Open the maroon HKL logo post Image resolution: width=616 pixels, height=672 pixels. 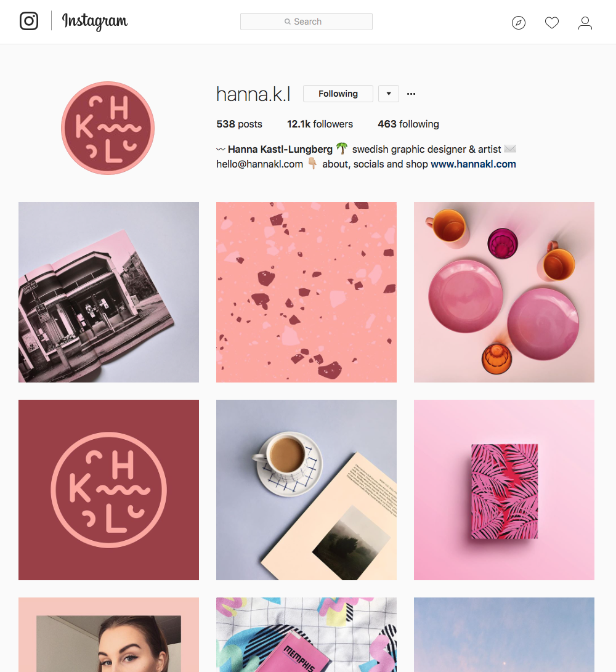(108, 490)
